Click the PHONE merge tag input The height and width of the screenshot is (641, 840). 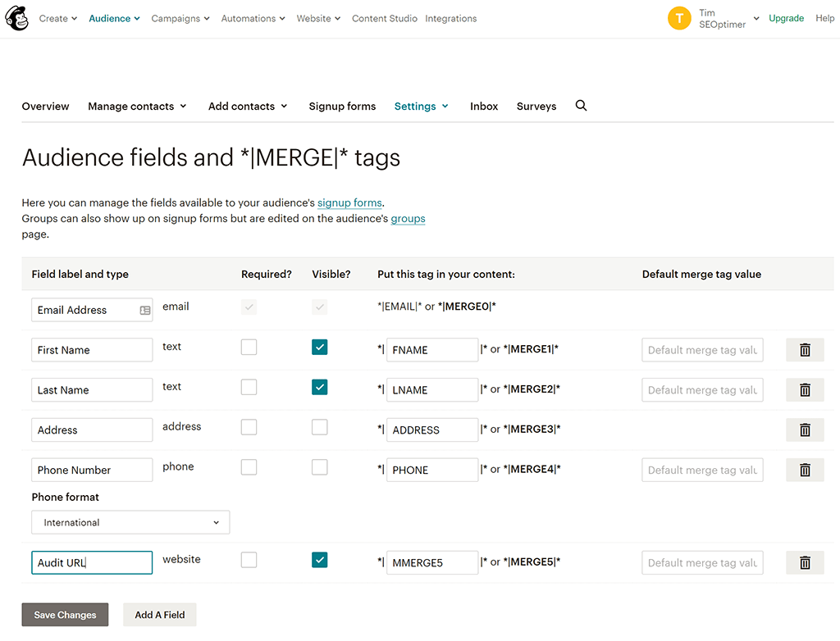(431, 470)
